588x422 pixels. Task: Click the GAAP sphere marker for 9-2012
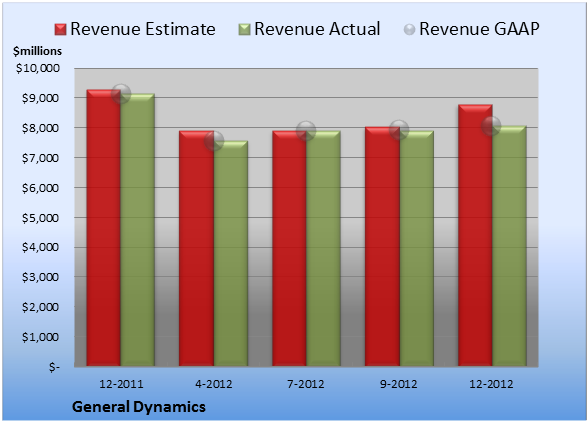[399, 130]
